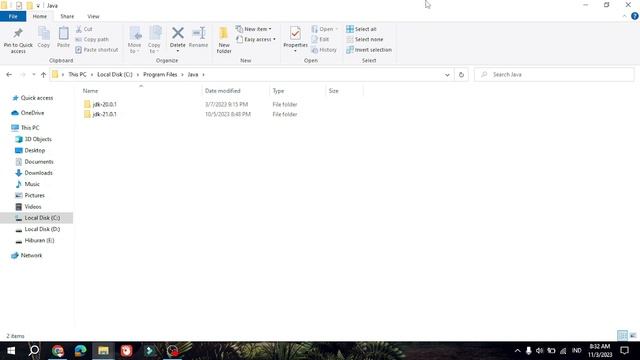640x360 pixels.
Task: Click the Paste ribbon icon
Action: point(63,38)
